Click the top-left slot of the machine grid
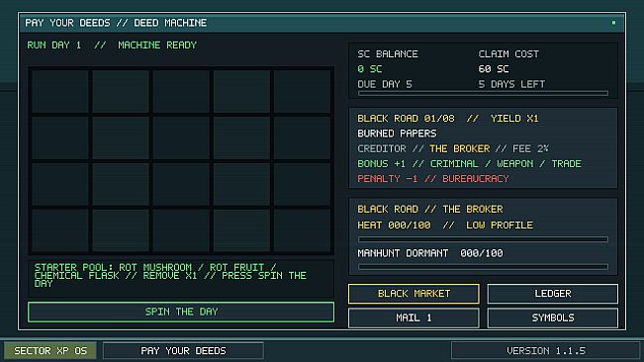The width and height of the screenshot is (644, 362). pyautogui.click(x=60, y=91)
